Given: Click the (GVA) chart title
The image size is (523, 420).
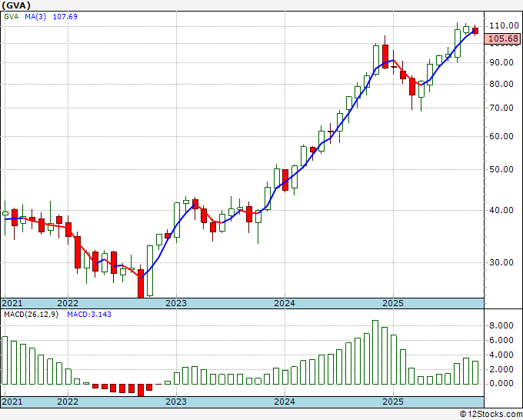Looking at the screenshot, I should [16, 5].
